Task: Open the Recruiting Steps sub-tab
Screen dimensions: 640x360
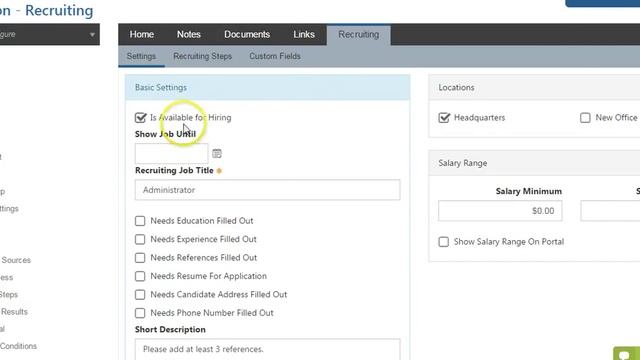Action: [202, 56]
